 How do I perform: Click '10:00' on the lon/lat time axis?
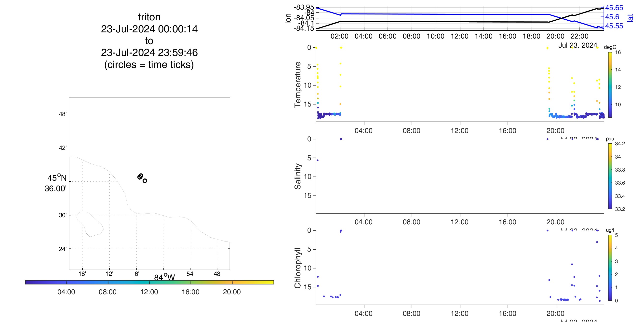pyautogui.click(x=435, y=36)
